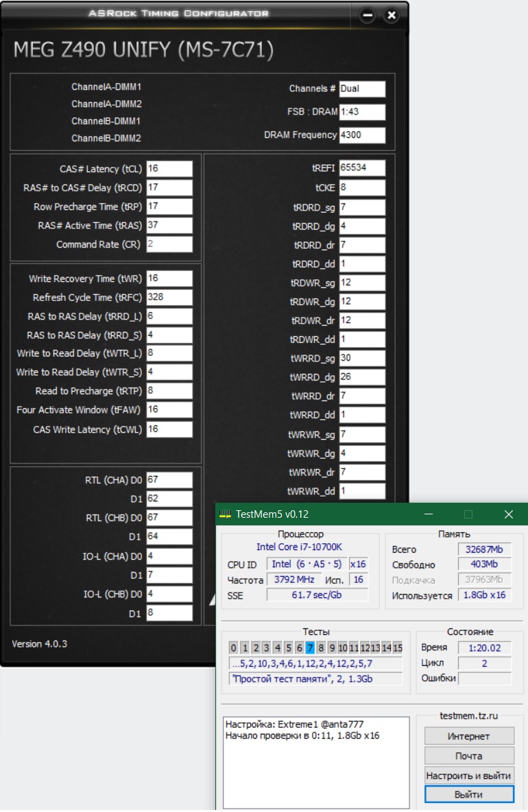Click the CPU ID x16 value
Image resolution: width=528 pixels, height=812 pixels.
point(358,564)
